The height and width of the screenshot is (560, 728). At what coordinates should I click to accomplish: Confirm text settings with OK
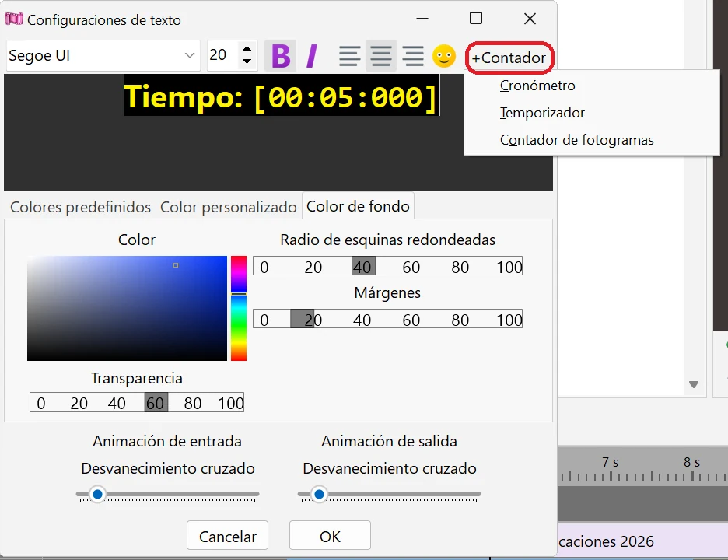click(x=330, y=535)
